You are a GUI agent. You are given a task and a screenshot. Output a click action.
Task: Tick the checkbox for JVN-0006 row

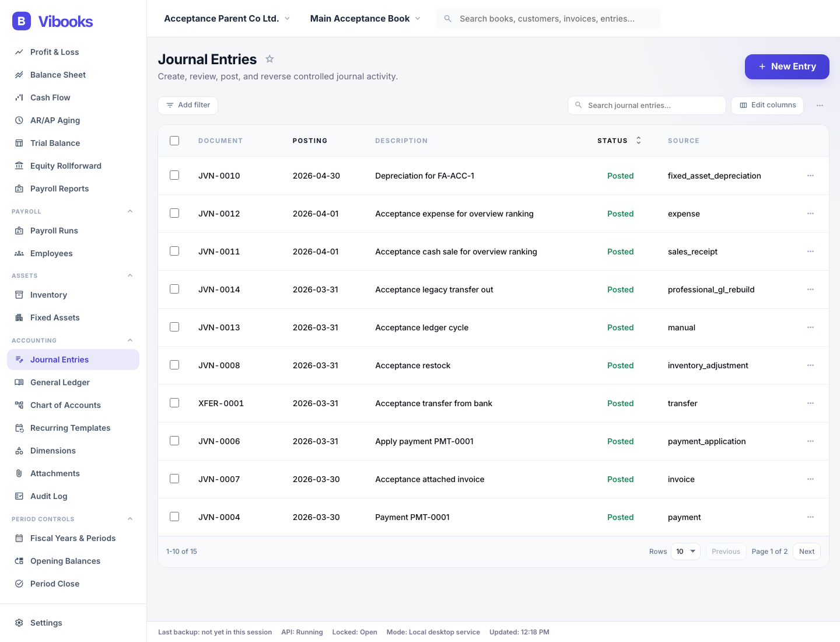tap(174, 441)
